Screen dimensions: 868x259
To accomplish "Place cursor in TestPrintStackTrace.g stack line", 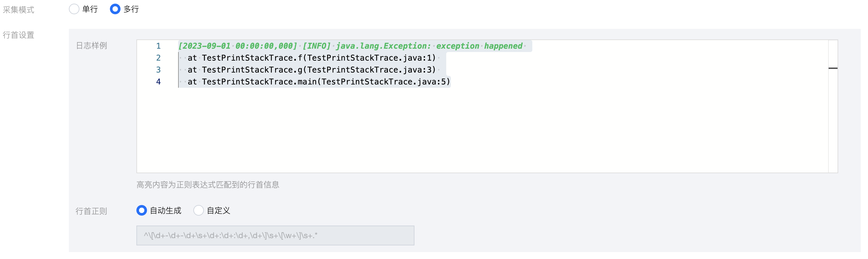I will 312,70.
